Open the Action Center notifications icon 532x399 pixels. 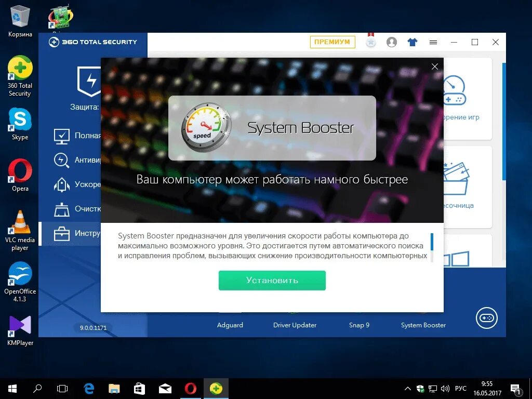pyautogui.click(x=516, y=389)
